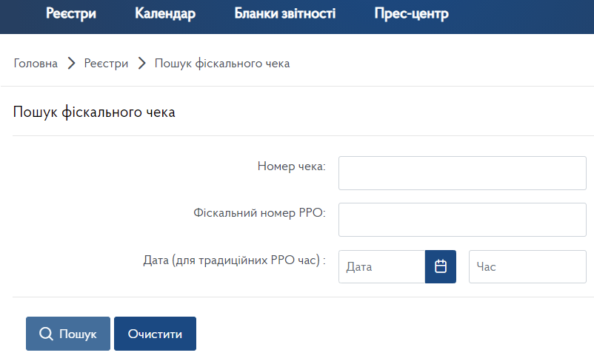Click the Номер чека label
The image size is (594, 364).
tap(291, 166)
